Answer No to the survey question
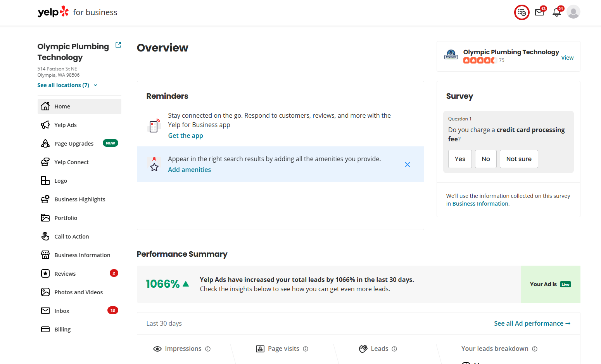601x364 pixels. point(485,159)
